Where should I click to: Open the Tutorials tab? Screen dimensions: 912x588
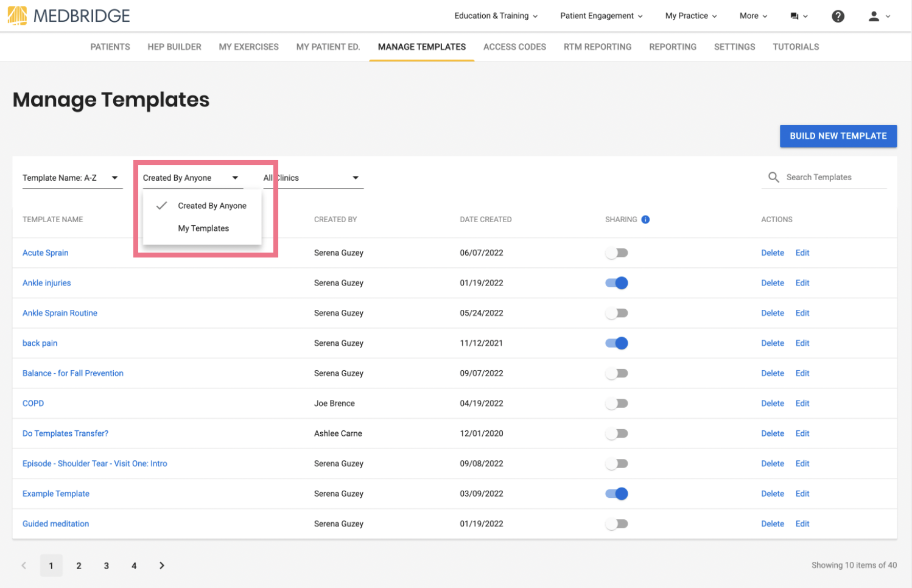pos(796,47)
